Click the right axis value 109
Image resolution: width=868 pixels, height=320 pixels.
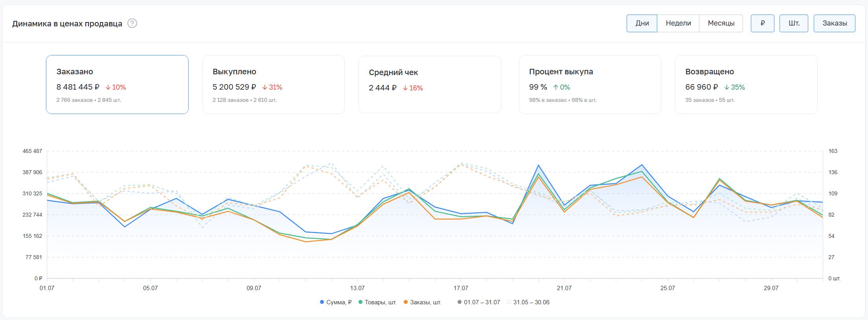[x=833, y=193]
